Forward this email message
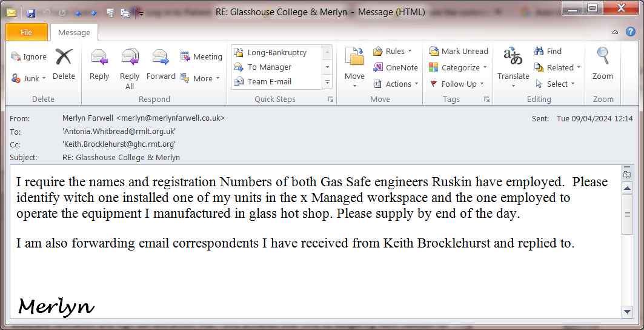 pos(161,64)
